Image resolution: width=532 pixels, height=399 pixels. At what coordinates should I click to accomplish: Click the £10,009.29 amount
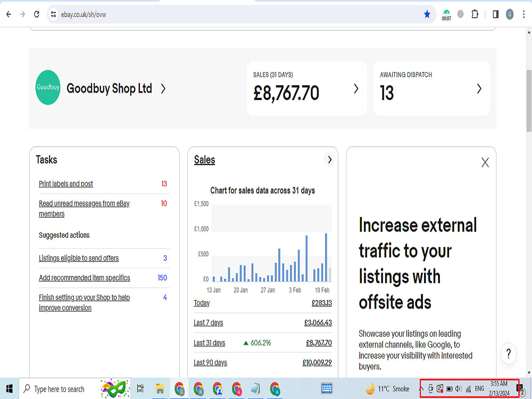click(x=317, y=363)
